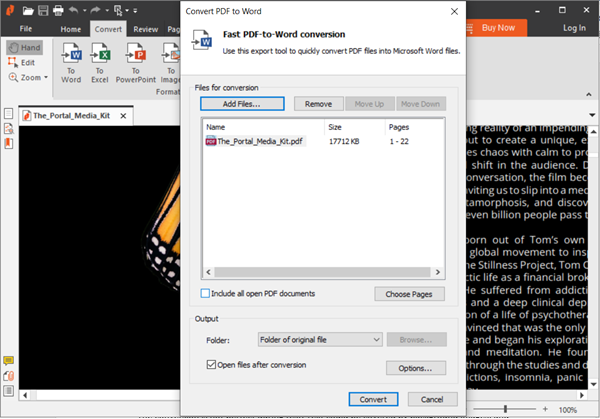
Task: Click the Choose Pages button
Action: point(409,294)
